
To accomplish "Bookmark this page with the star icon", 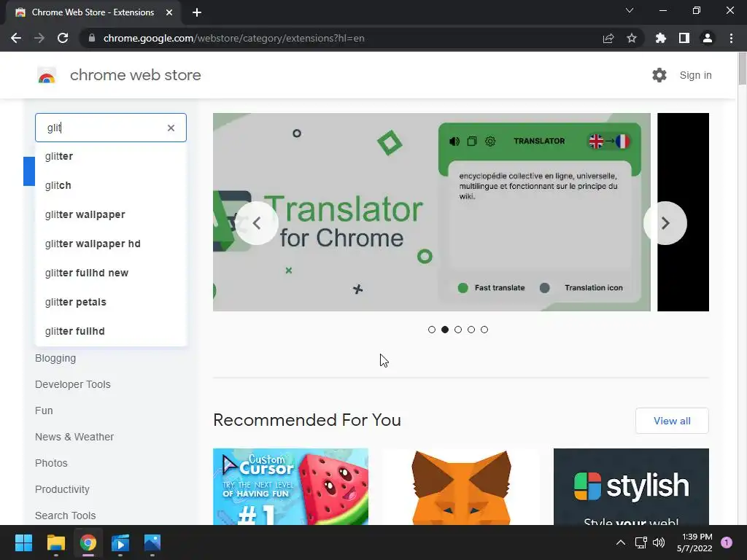I will pyautogui.click(x=632, y=38).
